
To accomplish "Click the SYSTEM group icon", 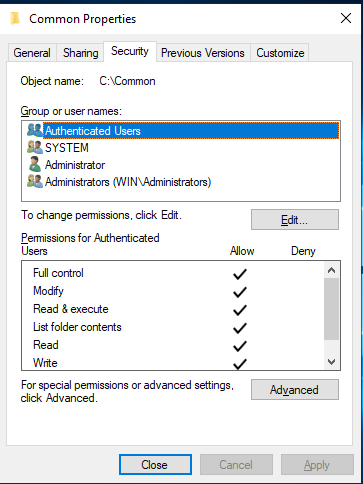I will click(35, 147).
